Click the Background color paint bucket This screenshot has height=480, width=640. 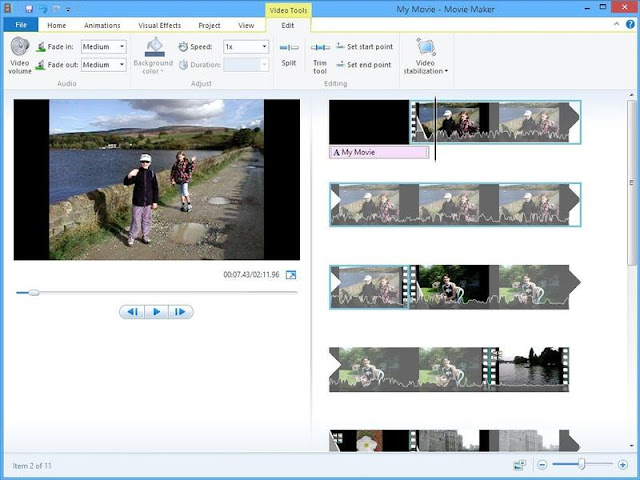click(x=154, y=47)
